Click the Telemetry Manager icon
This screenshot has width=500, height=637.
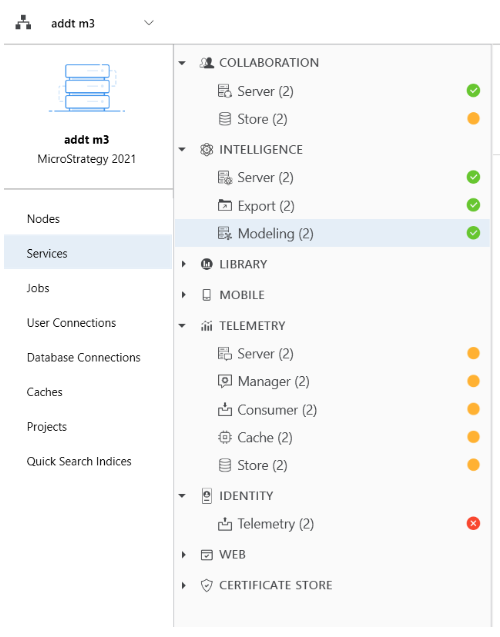(225, 381)
